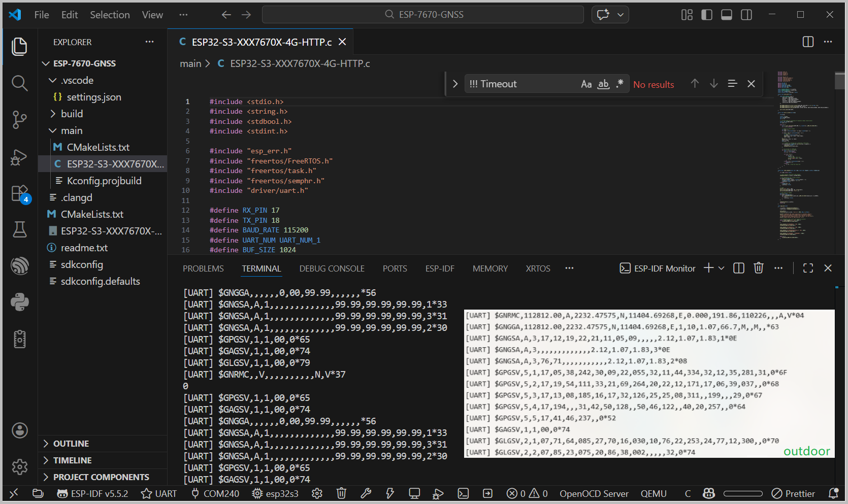Open the Extensions view in activity bar

click(19, 193)
